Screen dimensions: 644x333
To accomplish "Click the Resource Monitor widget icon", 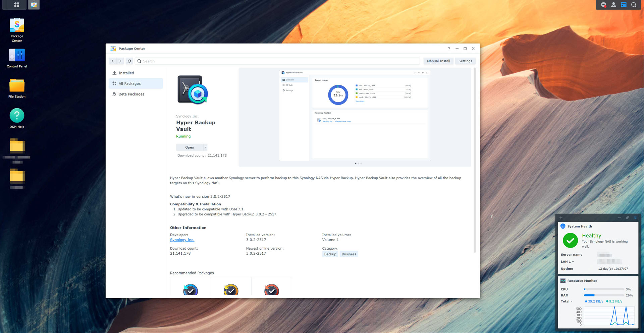I will tap(563, 281).
